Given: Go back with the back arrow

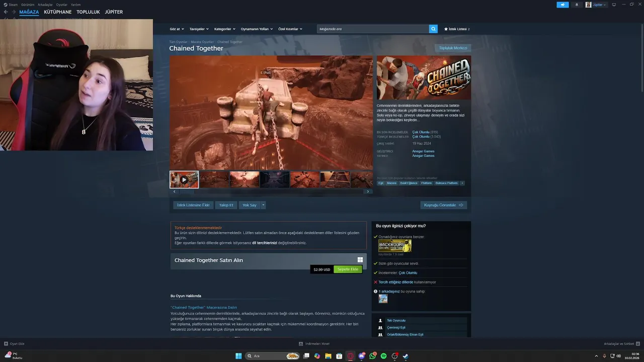Looking at the screenshot, I should (x=6, y=12).
